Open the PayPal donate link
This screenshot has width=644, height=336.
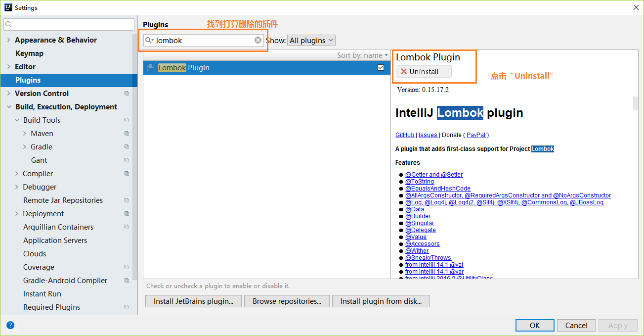click(x=476, y=135)
